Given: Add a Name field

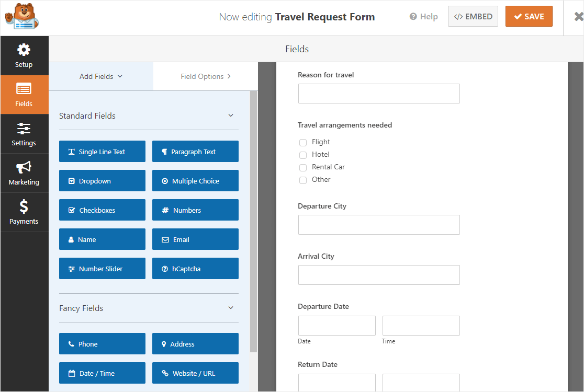Looking at the screenshot, I should (x=102, y=239).
